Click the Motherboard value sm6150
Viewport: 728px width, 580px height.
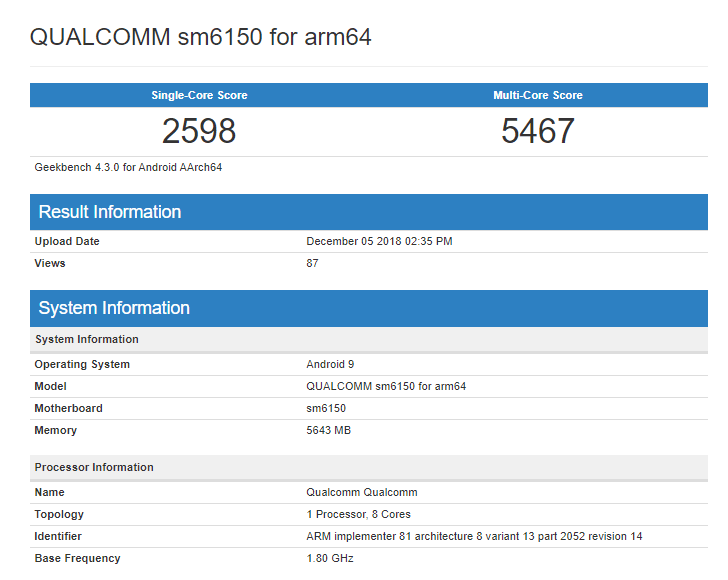(326, 408)
